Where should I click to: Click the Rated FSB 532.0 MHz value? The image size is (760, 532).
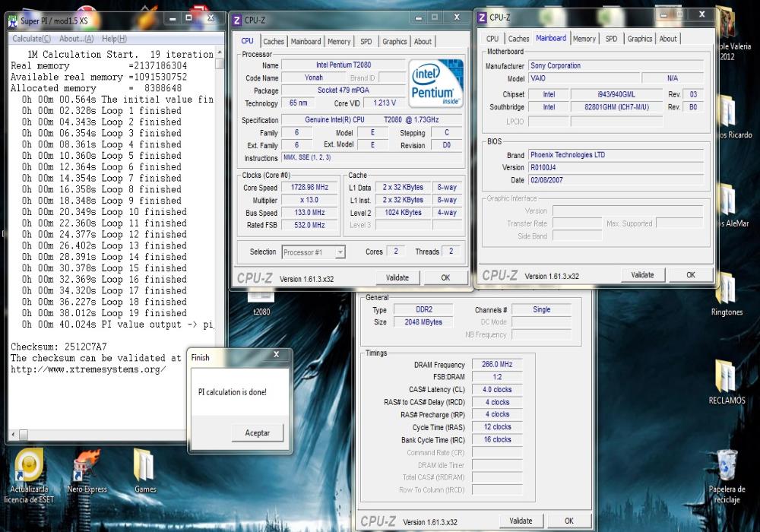(309, 225)
